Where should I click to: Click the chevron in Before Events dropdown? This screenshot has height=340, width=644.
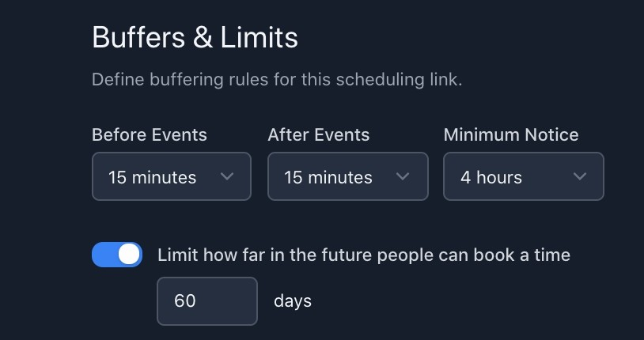point(227,176)
